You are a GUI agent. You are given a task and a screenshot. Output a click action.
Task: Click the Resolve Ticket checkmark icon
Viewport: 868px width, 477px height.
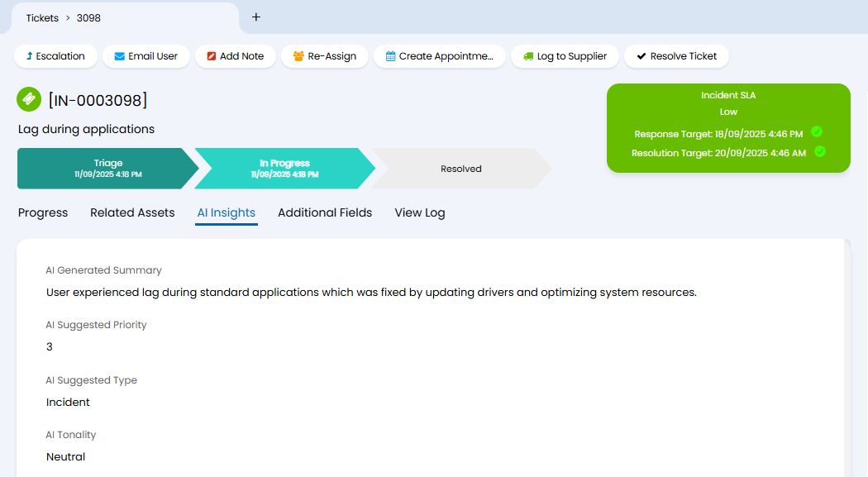(x=641, y=56)
